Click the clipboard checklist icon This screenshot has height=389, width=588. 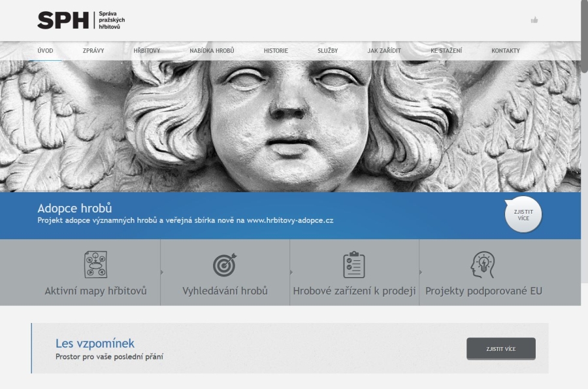tap(354, 265)
